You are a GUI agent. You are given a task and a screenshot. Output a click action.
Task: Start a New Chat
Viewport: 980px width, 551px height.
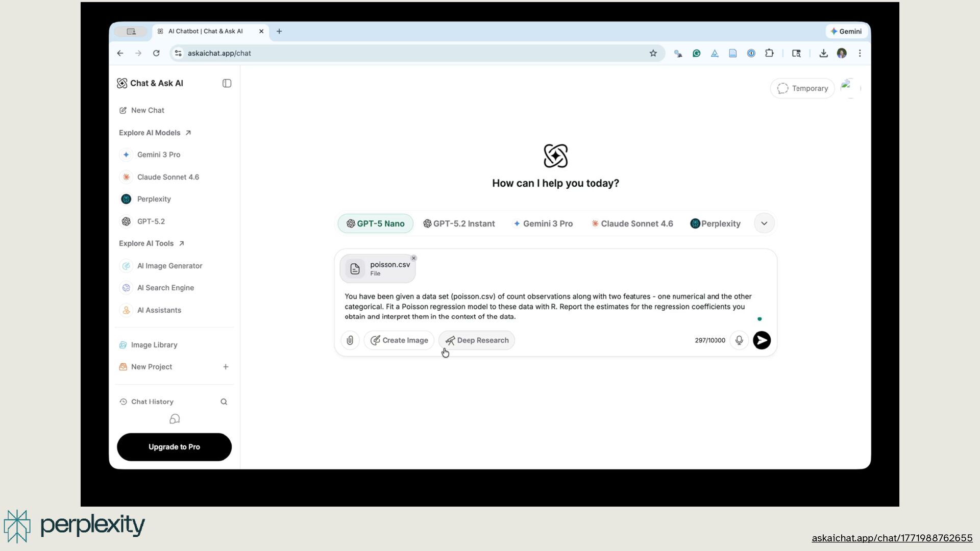tap(148, 110)
